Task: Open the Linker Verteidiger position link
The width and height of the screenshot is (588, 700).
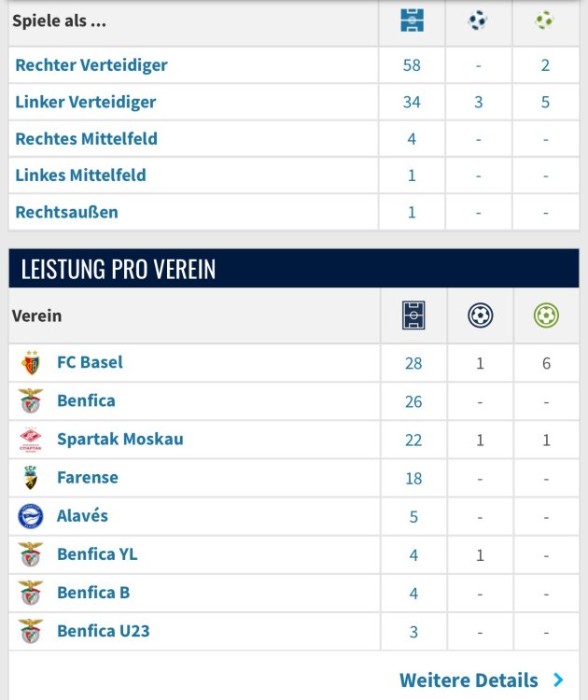Action: (86, 102)
